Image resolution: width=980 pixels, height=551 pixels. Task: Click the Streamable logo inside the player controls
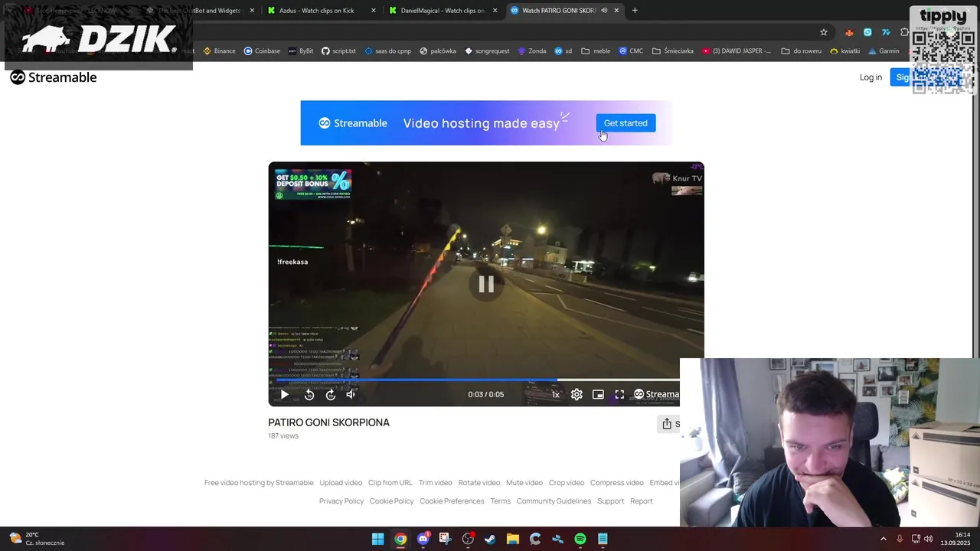click(656, 395)
